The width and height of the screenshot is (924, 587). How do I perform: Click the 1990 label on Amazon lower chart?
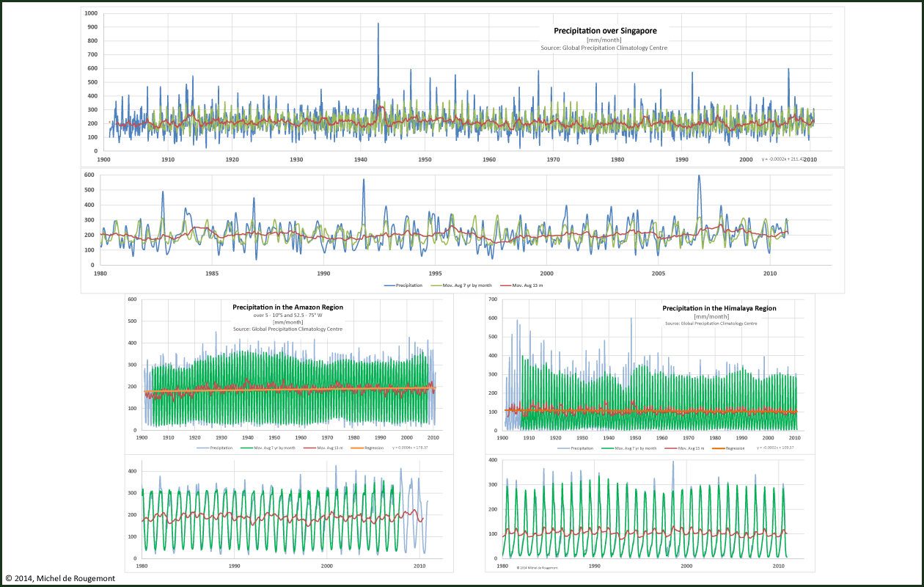[x=235, y=566]
